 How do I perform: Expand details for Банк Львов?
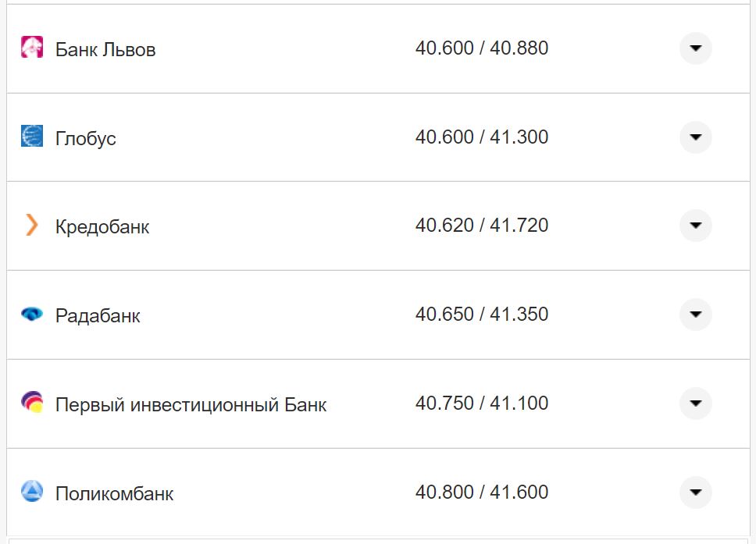(694, 48)
